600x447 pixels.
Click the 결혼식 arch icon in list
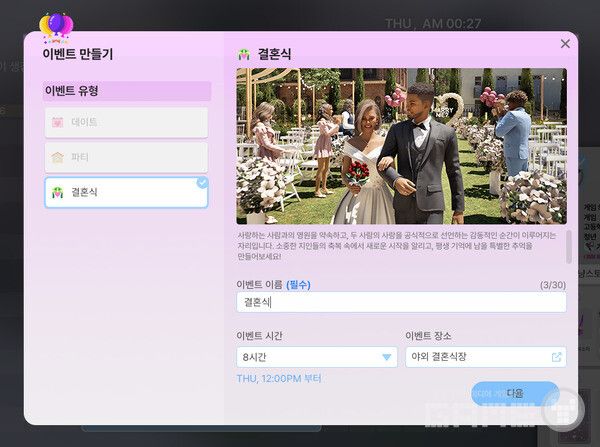coord(57,193)
